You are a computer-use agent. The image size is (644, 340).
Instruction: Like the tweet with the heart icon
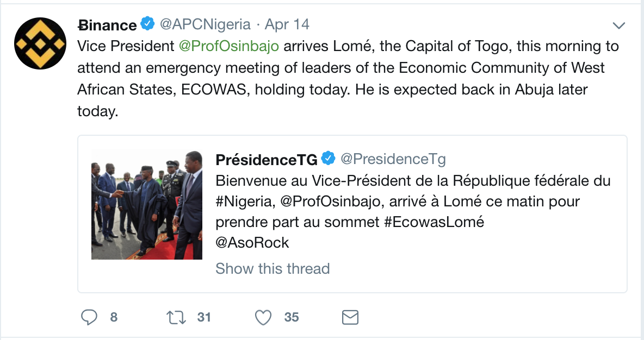263,317
